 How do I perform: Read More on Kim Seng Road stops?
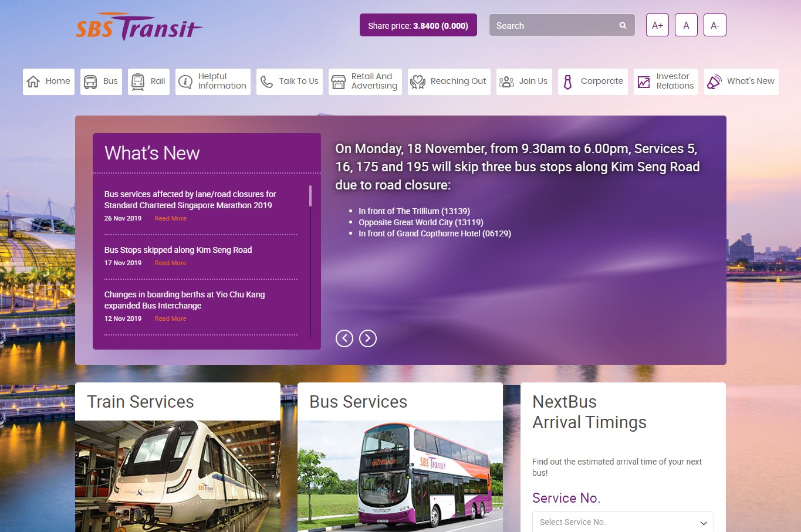171,263
